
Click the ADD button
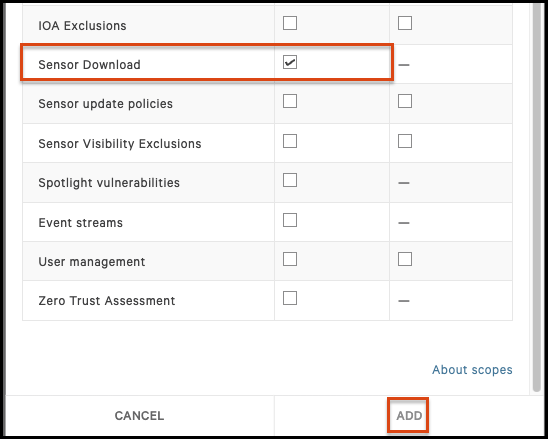409,416
